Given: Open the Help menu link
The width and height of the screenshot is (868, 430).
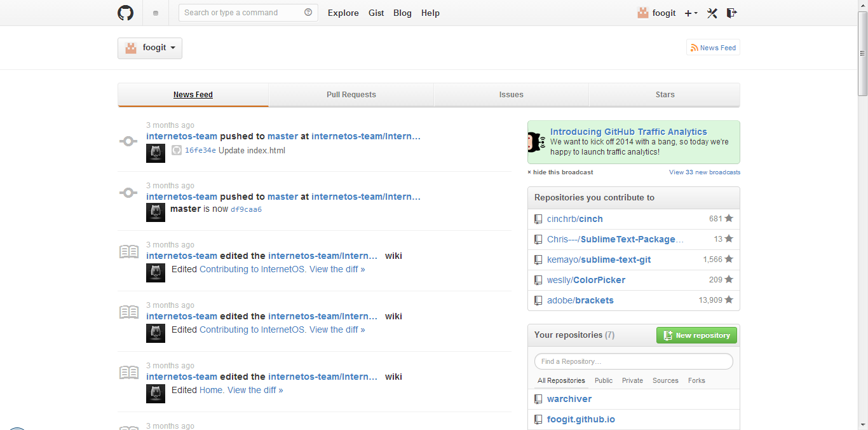Looking at the screenshot, I should pos(430,13).
